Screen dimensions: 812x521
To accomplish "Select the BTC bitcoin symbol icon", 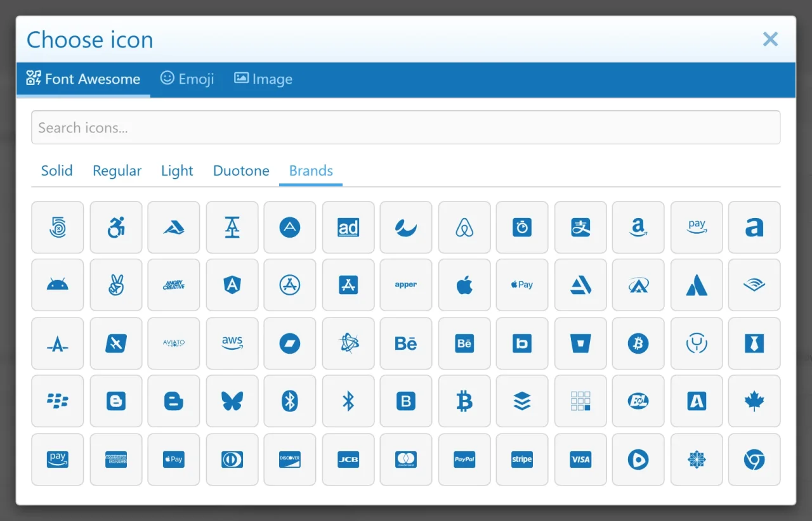I will pyautogui.click(x=464, y=401).
